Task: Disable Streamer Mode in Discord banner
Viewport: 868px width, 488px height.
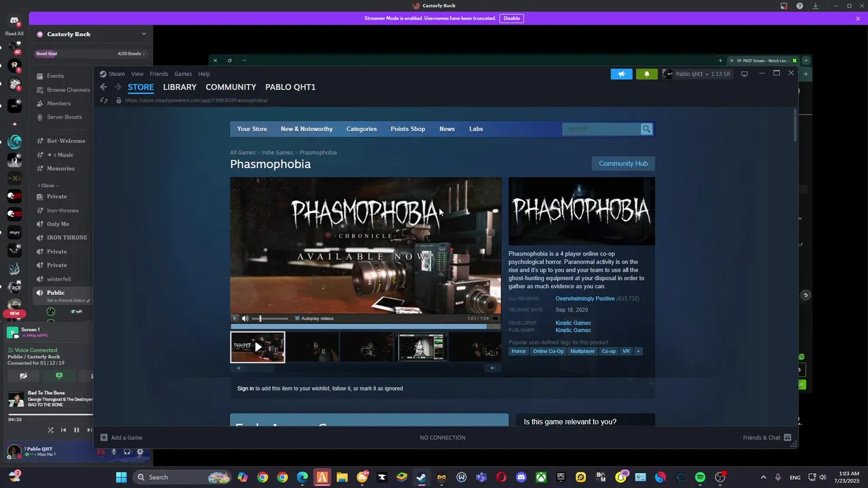Action: [512, 18]
